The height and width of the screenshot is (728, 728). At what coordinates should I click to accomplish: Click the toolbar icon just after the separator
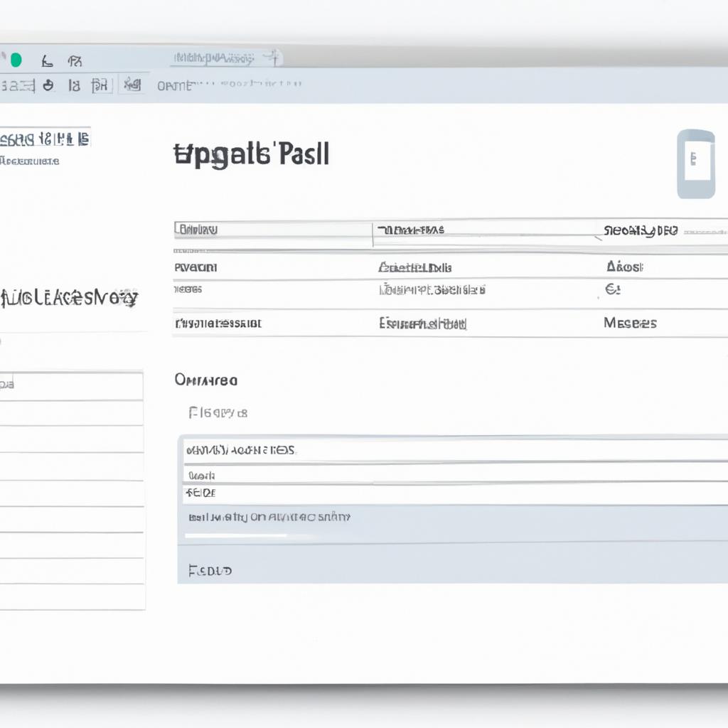[132, 85]
